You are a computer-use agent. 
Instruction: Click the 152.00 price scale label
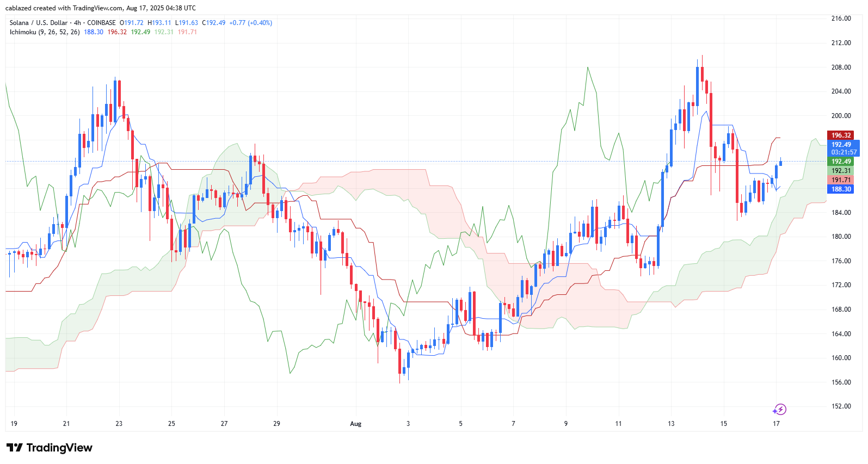point(841,406)
